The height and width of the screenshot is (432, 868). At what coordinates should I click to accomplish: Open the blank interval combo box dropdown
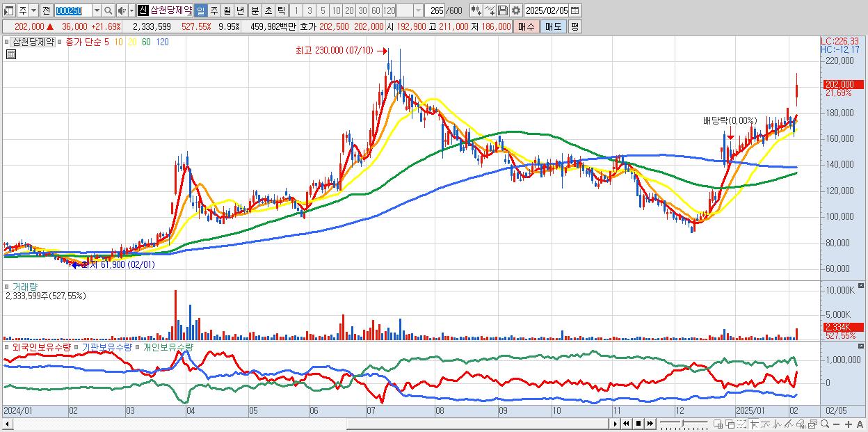click(418, 10)
